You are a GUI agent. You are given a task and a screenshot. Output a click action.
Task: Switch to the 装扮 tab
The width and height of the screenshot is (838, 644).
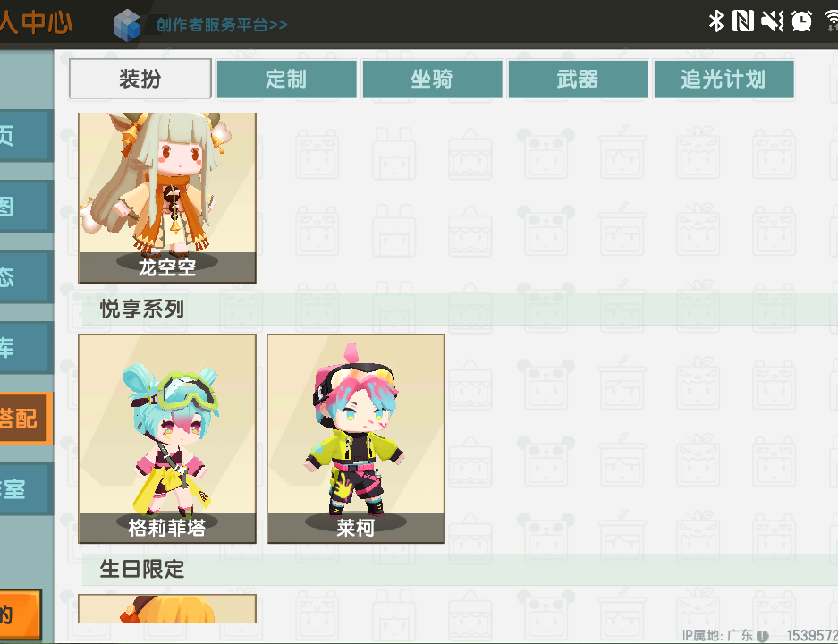pyautogui.click(x=140, y=79)
